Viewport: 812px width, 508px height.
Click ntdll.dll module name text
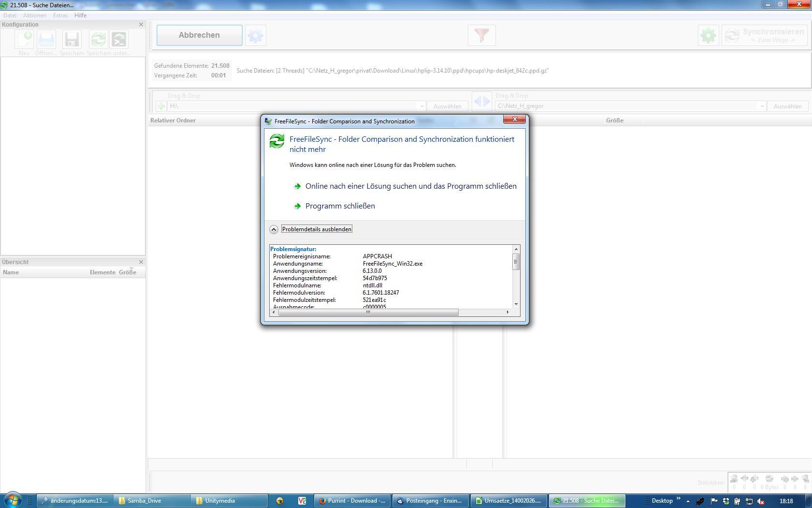click(373, 285)
